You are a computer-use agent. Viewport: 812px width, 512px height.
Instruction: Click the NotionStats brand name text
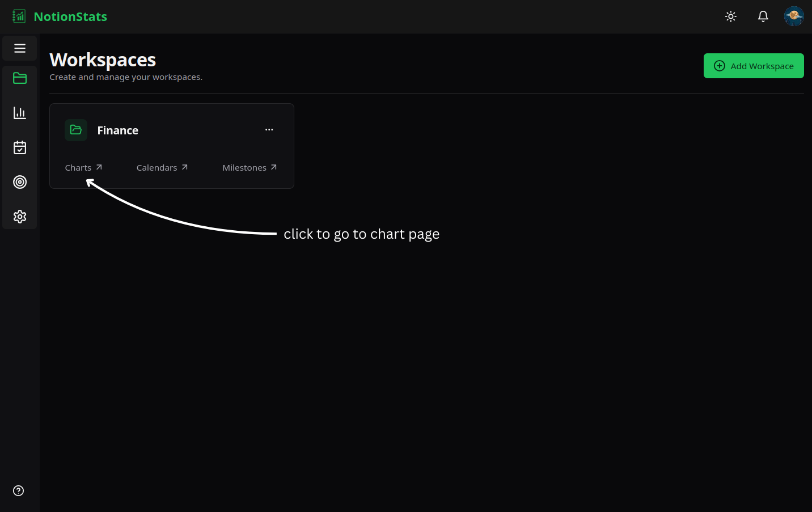[70, 16]
